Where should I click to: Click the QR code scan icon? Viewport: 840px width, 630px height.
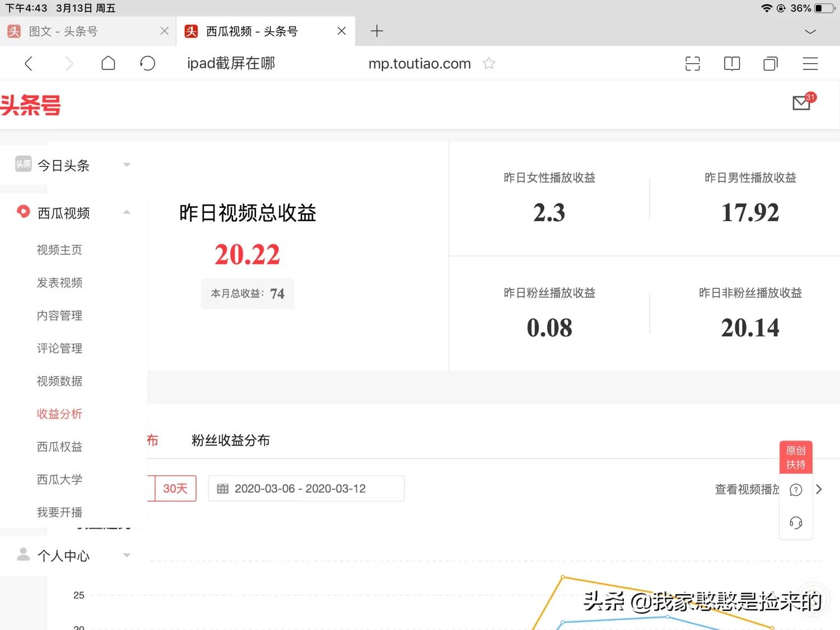(693, 63)
